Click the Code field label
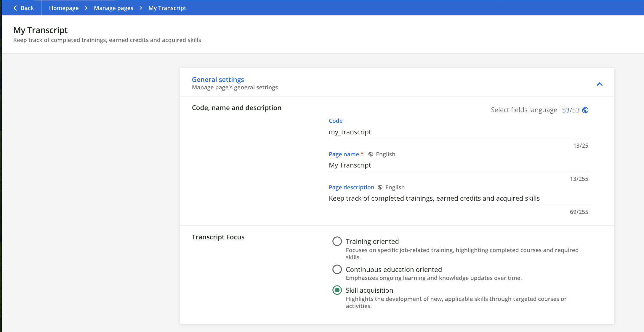 [x=336, y=121]
